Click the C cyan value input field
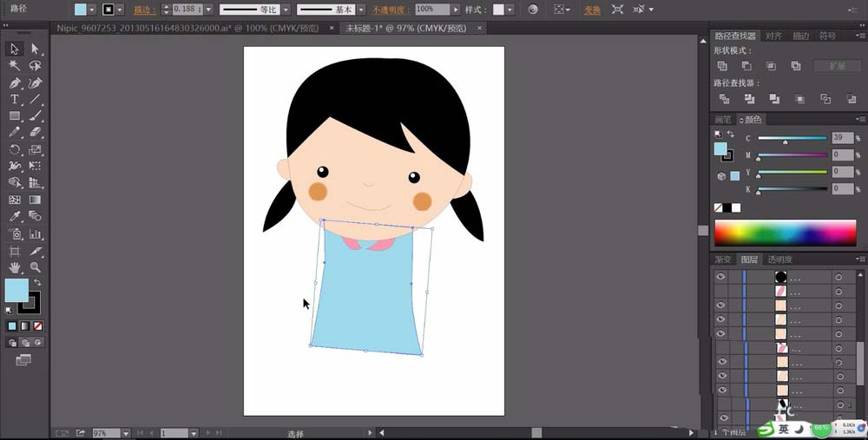868x440 pixels. click(842, 138)
